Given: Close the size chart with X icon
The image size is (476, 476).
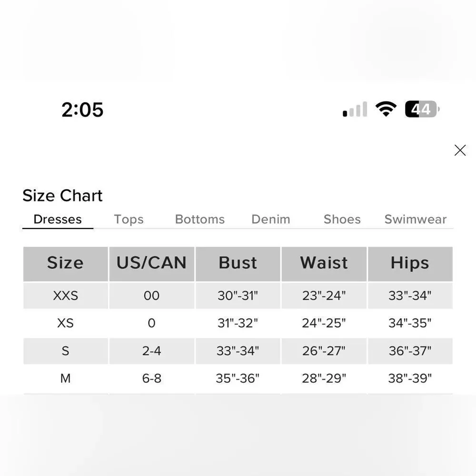Looking at the screenshot, I should [x=460, y=150].
